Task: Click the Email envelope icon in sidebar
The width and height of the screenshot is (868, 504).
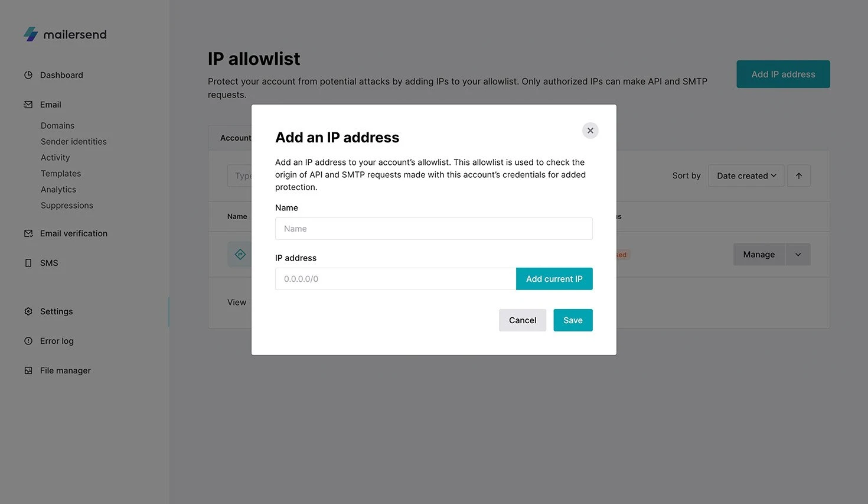Action: [28, 105]
